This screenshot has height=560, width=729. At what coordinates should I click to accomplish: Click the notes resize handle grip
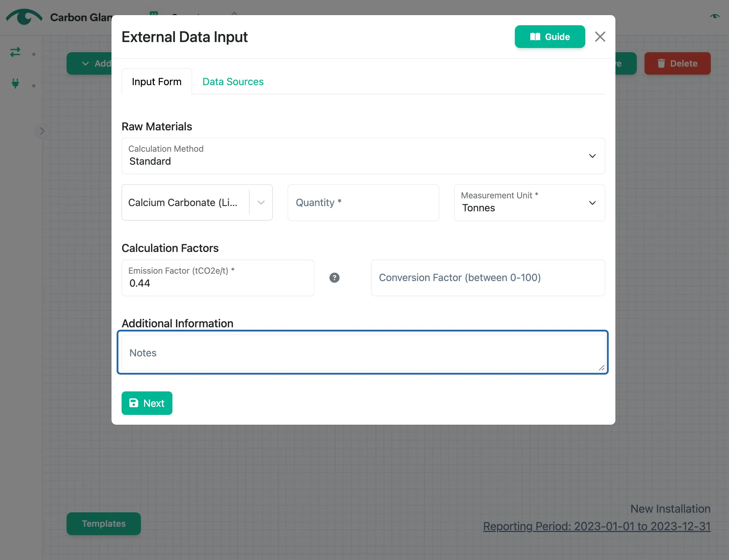601,368
